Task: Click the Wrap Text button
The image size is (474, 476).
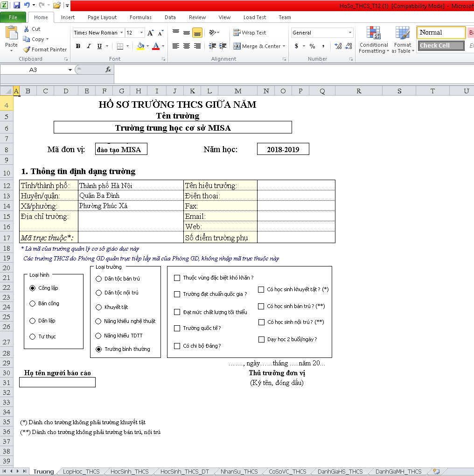Action: click(250, 33)
